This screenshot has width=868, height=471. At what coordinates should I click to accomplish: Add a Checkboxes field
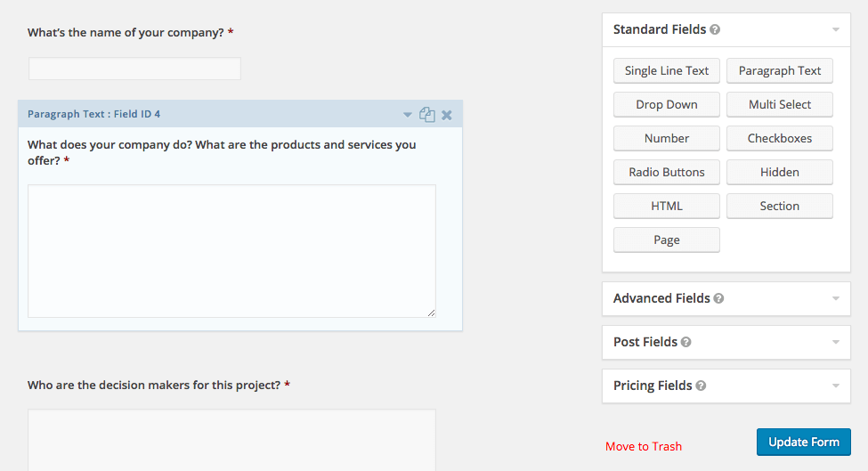(x=780, y=138)
